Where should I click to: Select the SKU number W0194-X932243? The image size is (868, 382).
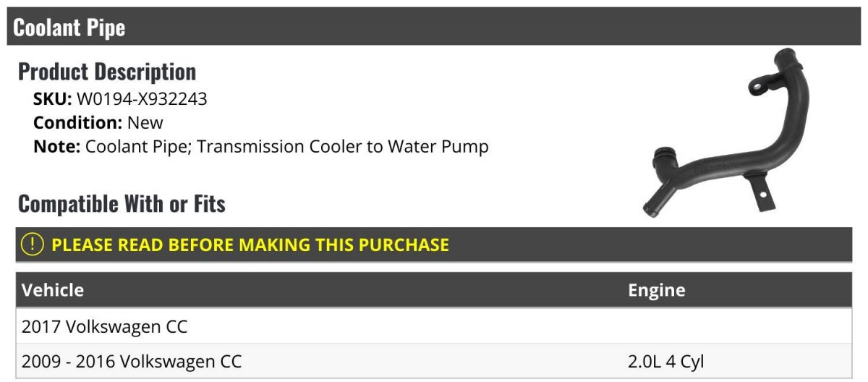pyautogui.click(x=142, y=99)
